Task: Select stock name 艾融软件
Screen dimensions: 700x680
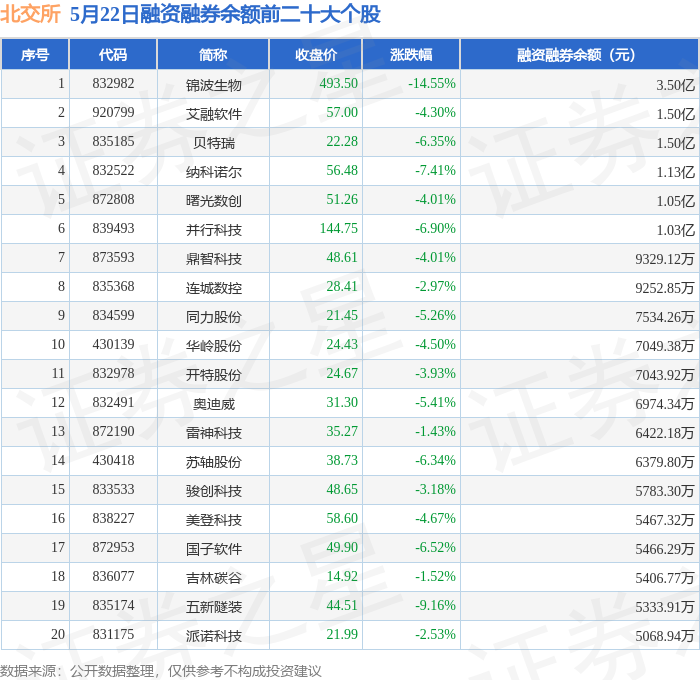Action: point(213,114)
